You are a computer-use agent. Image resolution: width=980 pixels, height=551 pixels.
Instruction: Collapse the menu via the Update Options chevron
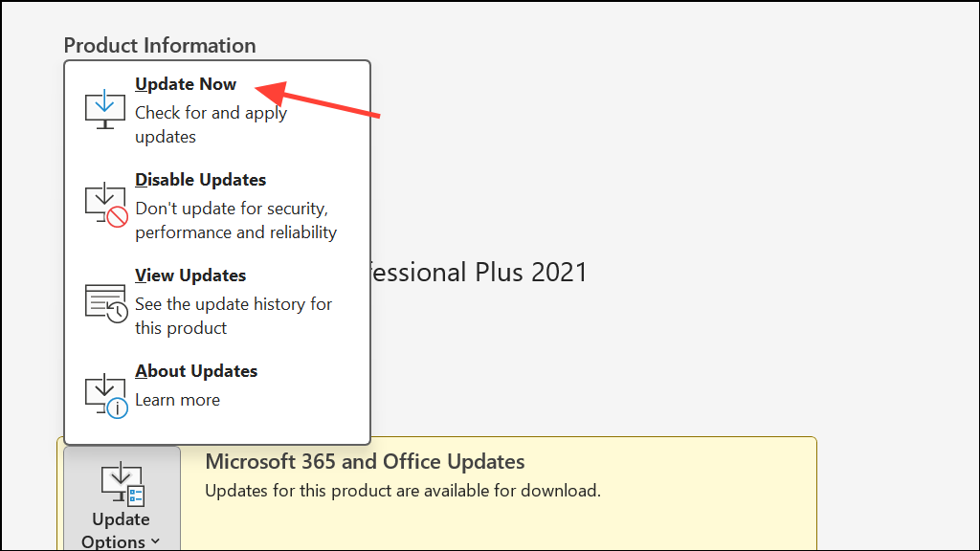pyautogui.click(x=156, y=541)
